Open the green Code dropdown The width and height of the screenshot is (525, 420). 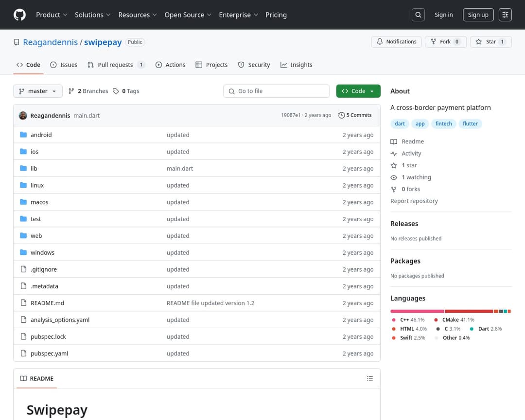pyautogui.click(x=358, y=91)
